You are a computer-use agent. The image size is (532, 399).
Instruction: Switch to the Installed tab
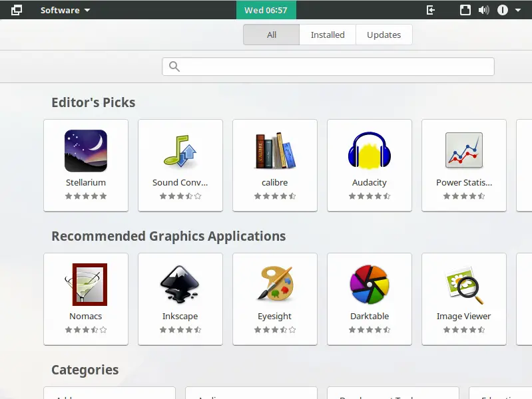pyautogui.click(x=328, y=35)
